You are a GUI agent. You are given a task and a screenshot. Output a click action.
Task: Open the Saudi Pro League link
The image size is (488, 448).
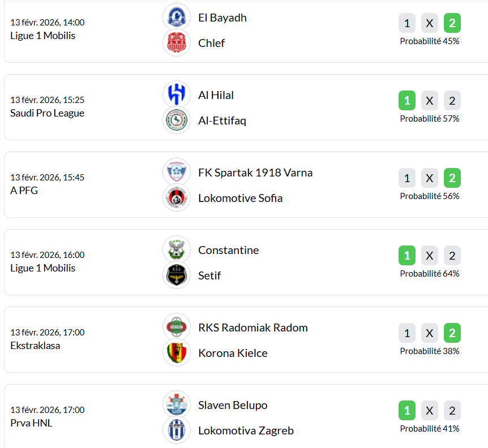[x=47, y=113]
